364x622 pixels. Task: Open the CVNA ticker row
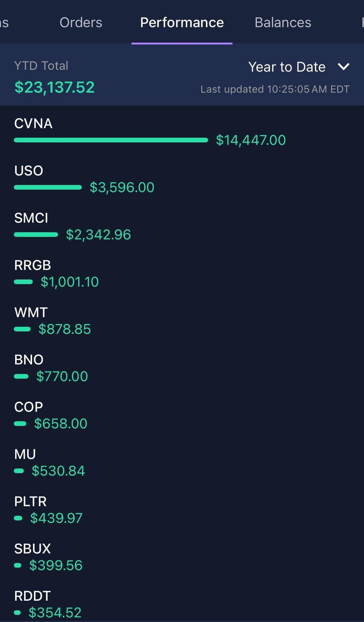(x=33, y=123)
